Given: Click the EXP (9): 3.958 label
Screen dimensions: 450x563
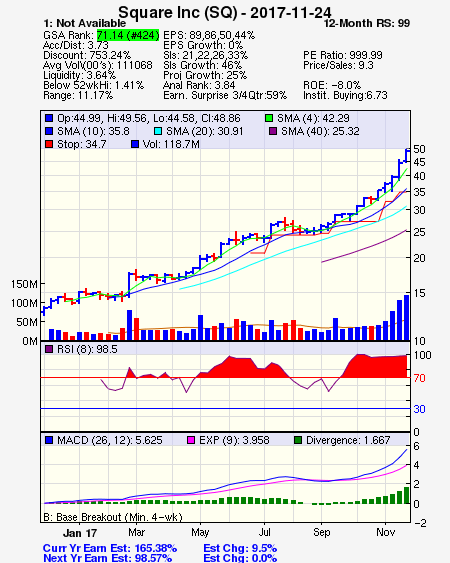Looking at the screenshot, I should [234, 440].
